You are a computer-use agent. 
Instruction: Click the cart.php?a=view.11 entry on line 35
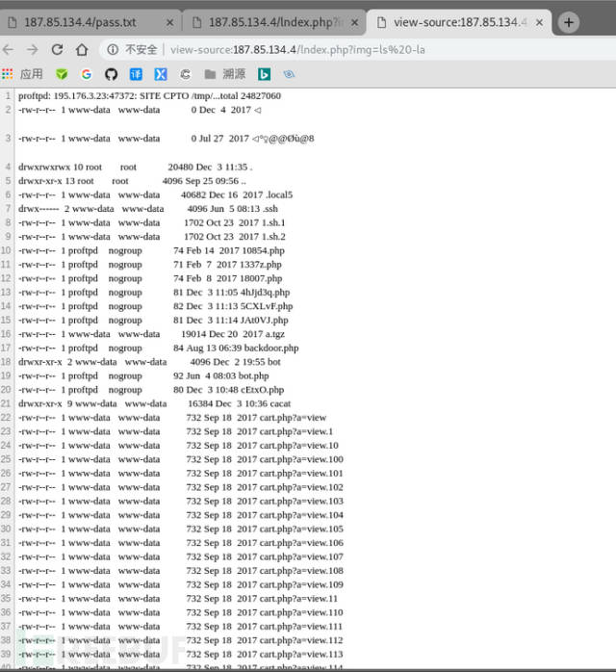[x=298, y=599]
